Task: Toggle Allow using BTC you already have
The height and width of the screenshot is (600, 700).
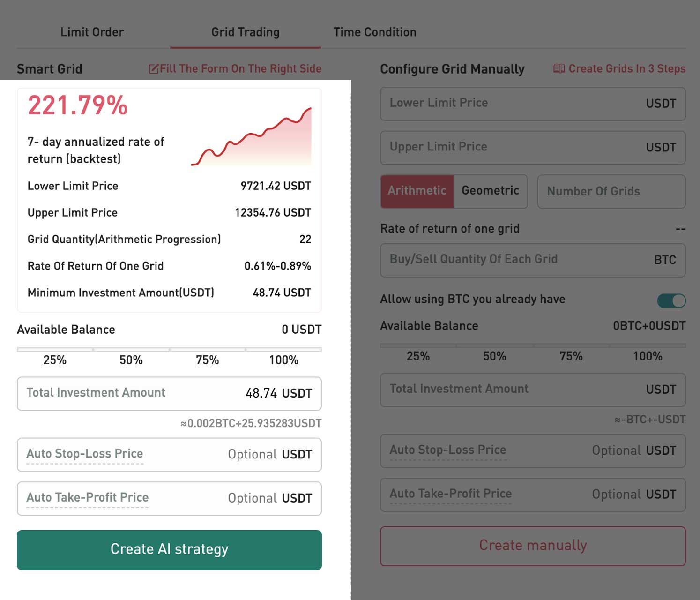Action: (671, 300)
